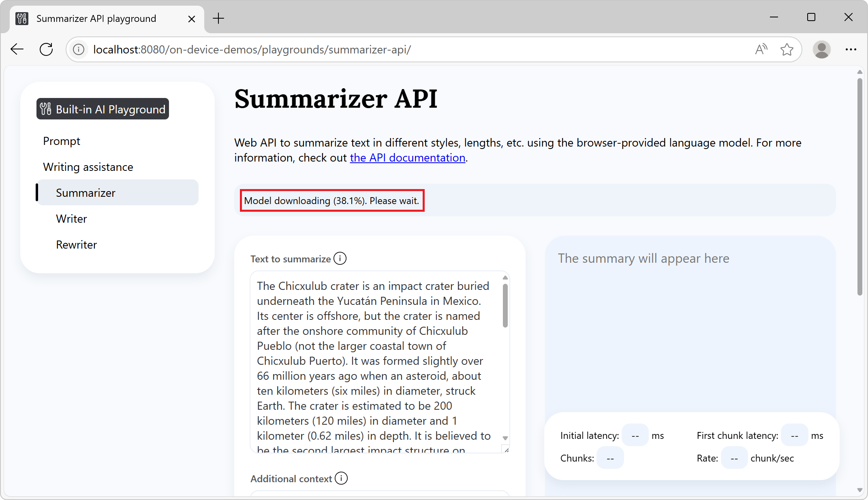Close the Summarizer API playground tab

191,19
